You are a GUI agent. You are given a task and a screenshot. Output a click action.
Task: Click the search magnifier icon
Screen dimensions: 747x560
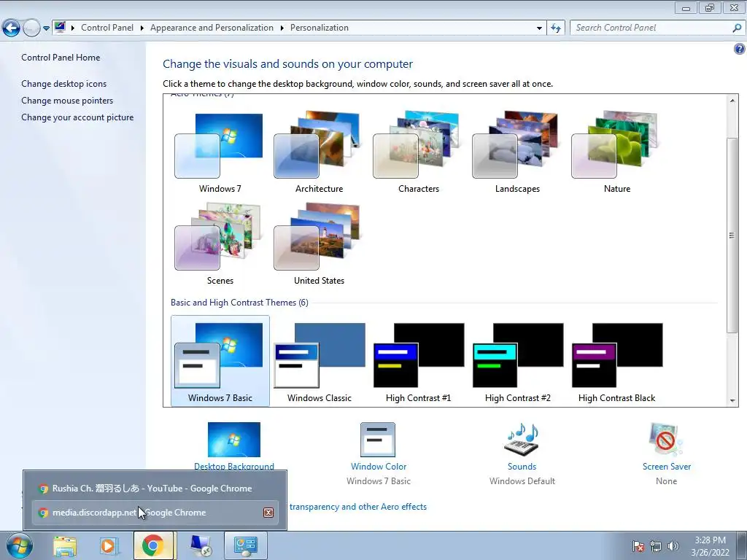pyautogui.click(x=737, y=28)
